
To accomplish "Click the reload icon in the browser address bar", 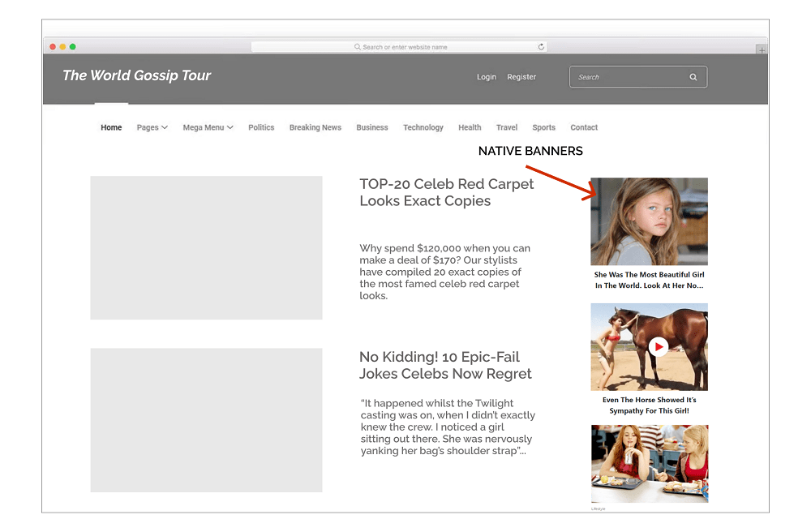I will [x=541, y=46].
